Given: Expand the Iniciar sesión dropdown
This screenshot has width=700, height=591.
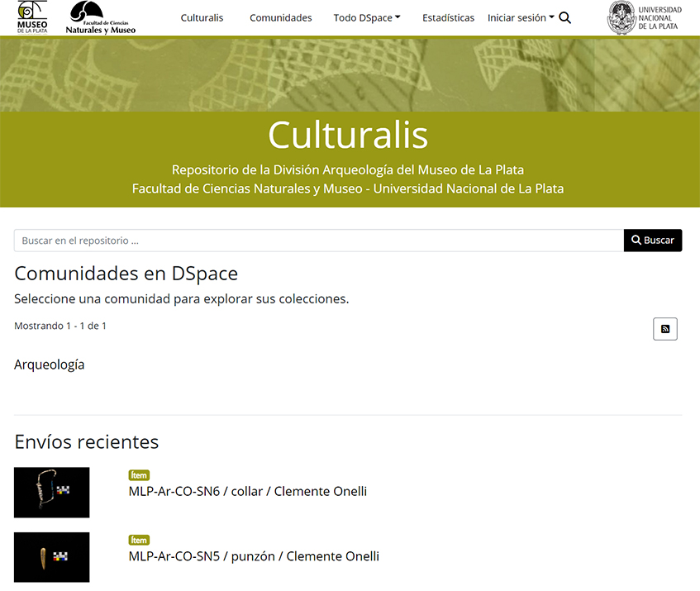Looking at the screenshot, I should pos(521,18).
